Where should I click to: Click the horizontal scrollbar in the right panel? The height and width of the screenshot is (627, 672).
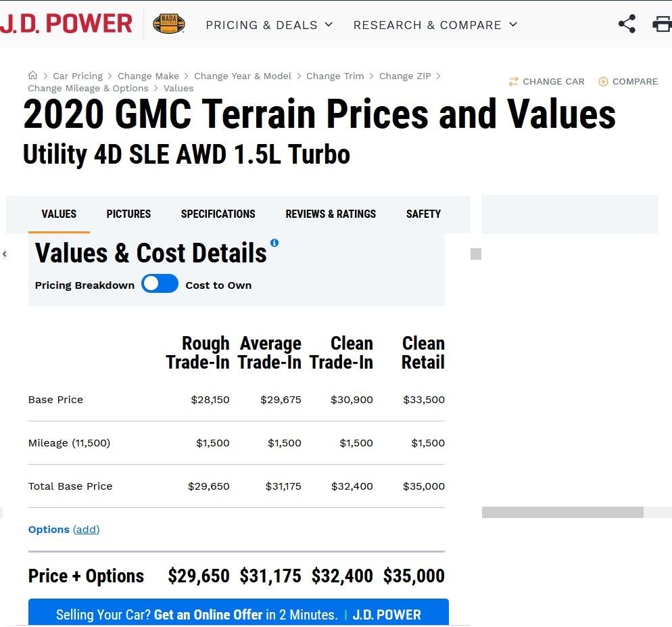[562, 512]
